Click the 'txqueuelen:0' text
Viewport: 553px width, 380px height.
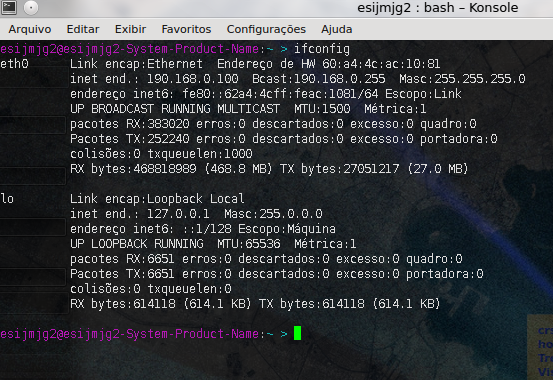(189, 289)
